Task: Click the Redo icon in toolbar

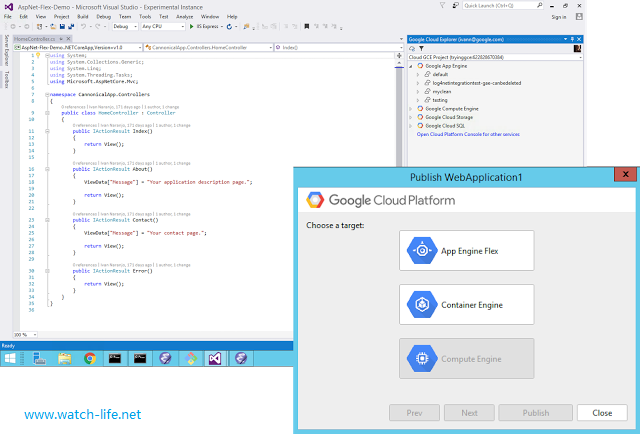Action: click(x=98, y=27)
